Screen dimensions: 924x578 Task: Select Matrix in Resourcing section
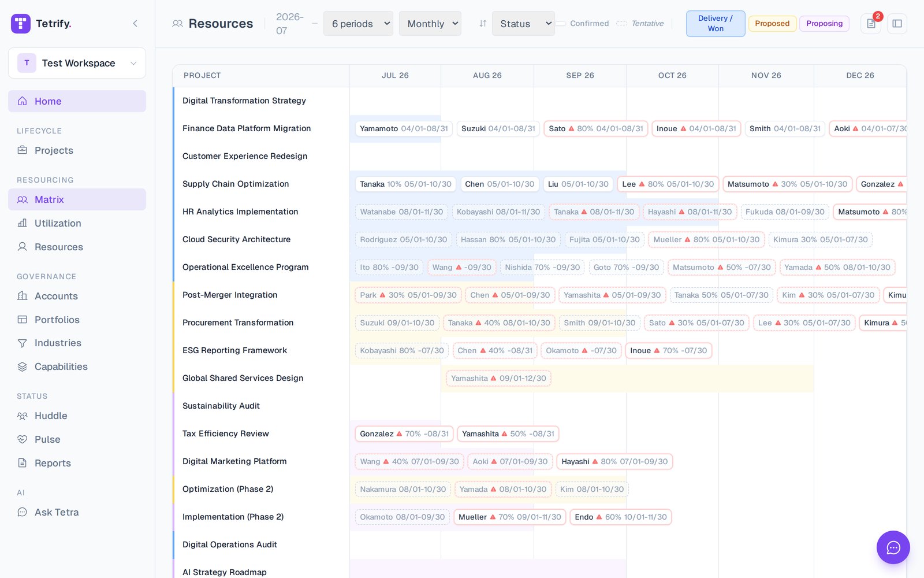click(77, 199)
